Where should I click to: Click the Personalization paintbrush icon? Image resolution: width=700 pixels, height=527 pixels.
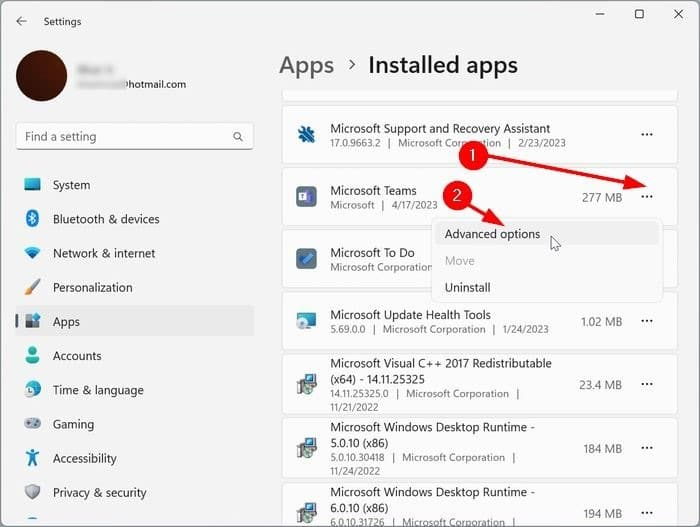32,287
